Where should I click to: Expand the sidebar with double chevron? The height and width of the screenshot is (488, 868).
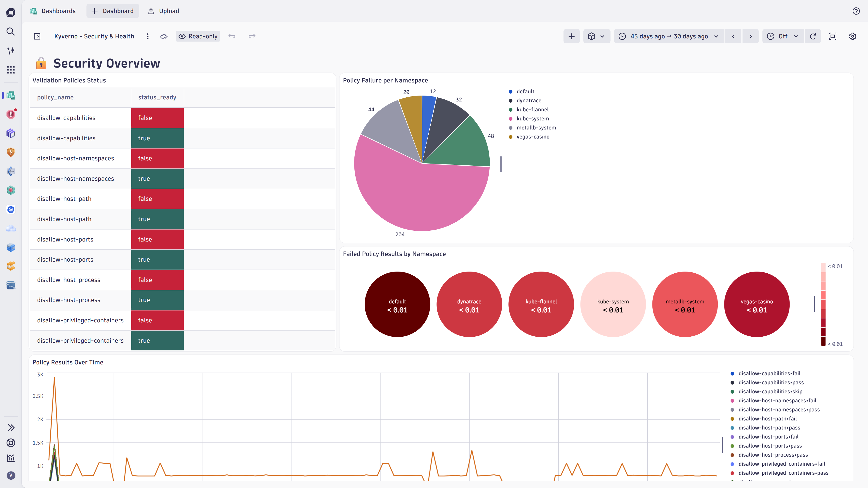click(x=11, y=428)
